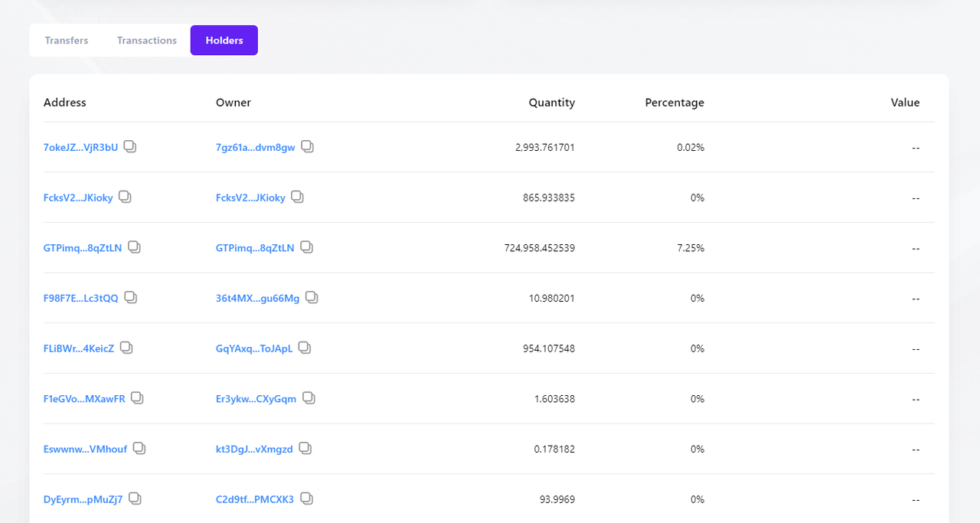
Task: Select the Holders tab
Action: [224, 41]
